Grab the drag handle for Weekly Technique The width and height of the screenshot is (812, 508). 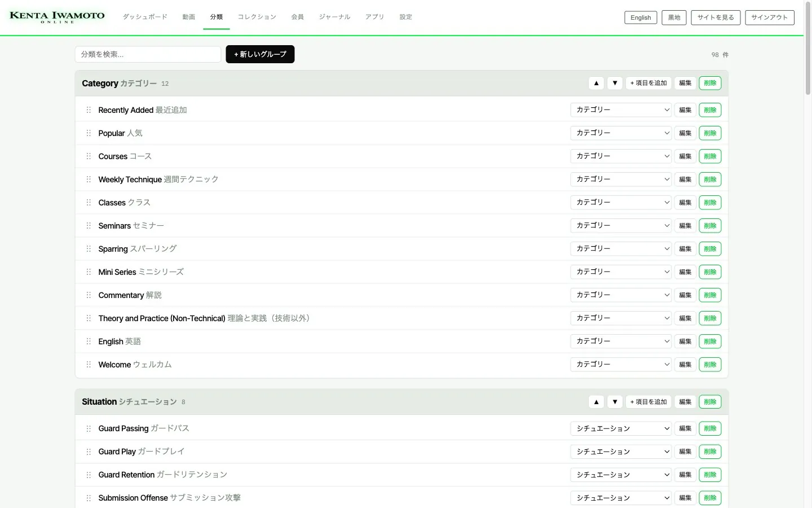click(x=89, y=179)
